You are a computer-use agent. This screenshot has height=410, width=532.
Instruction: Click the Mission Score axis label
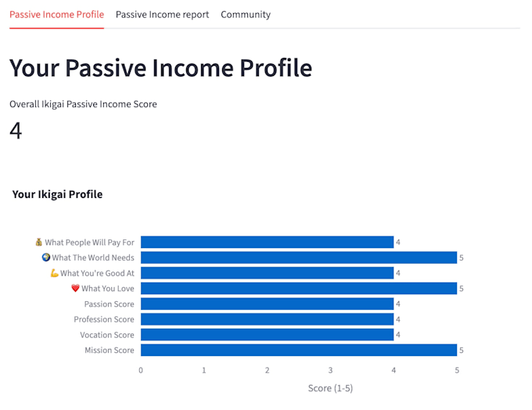(x=110, y=351)
